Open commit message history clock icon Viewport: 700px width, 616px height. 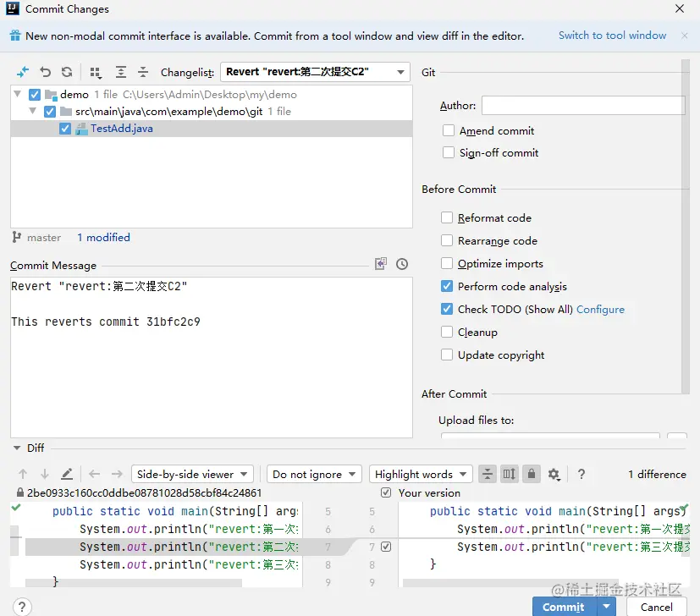[x=402, y=264]
